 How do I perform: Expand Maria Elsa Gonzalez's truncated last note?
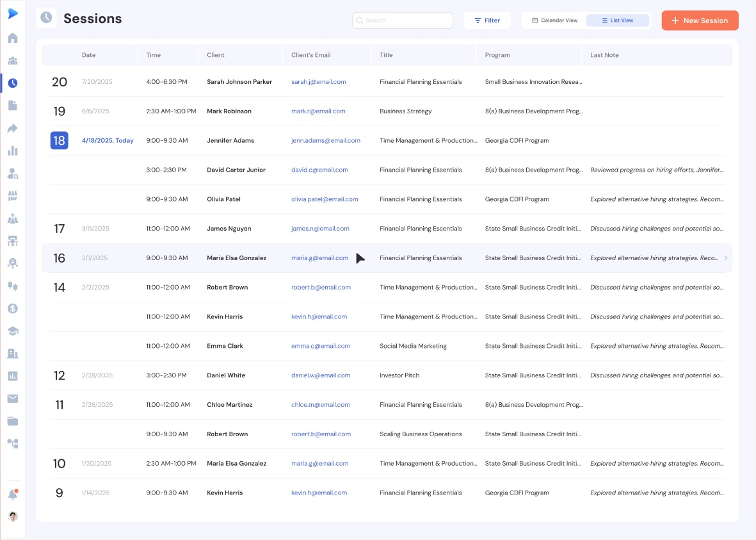pyautogui.click(x=726, y=258)
